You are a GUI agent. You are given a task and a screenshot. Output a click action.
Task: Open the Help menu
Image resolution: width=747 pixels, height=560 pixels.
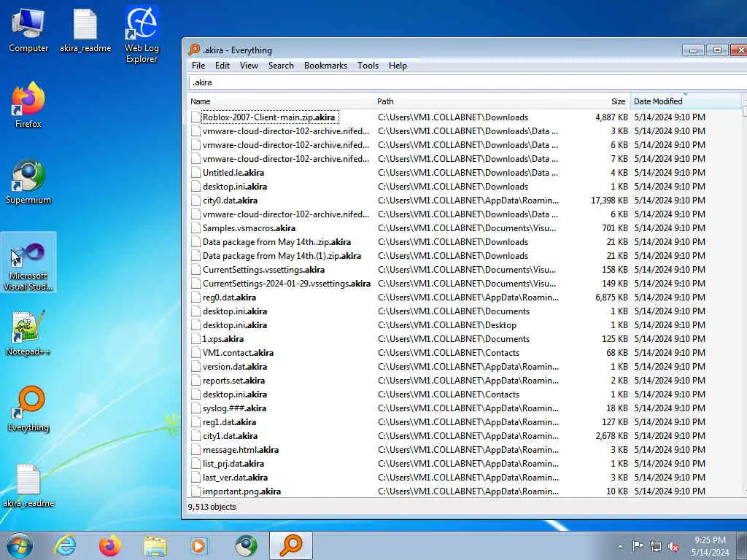pyautogui.click(x=398, y=66)
